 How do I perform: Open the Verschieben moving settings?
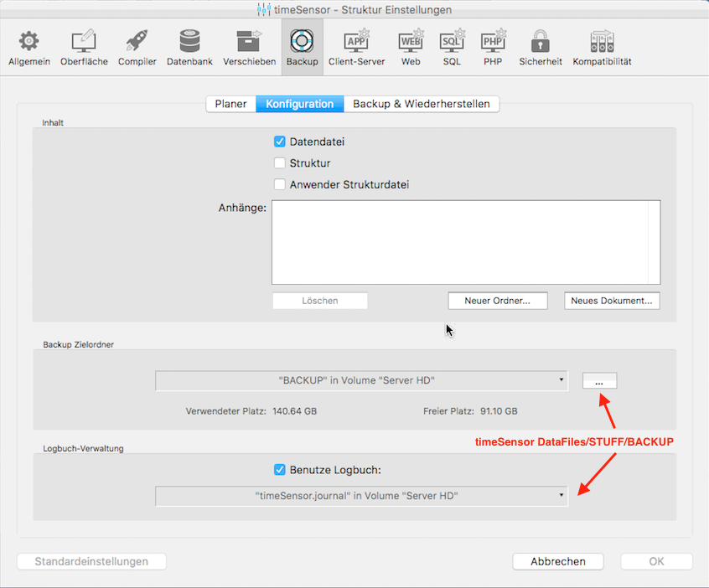point(249,48)
